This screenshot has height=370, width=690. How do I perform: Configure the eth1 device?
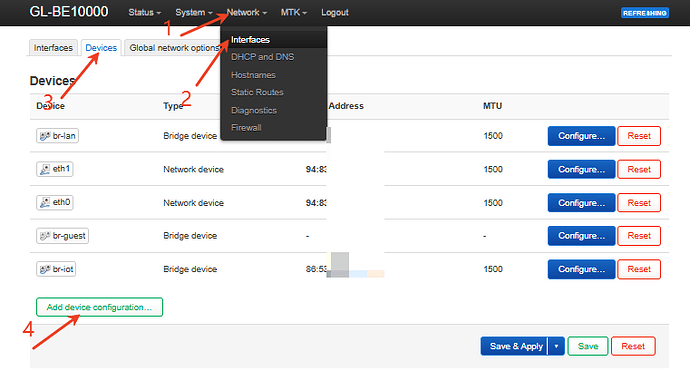pyautogui.click(x=581, y=169)
